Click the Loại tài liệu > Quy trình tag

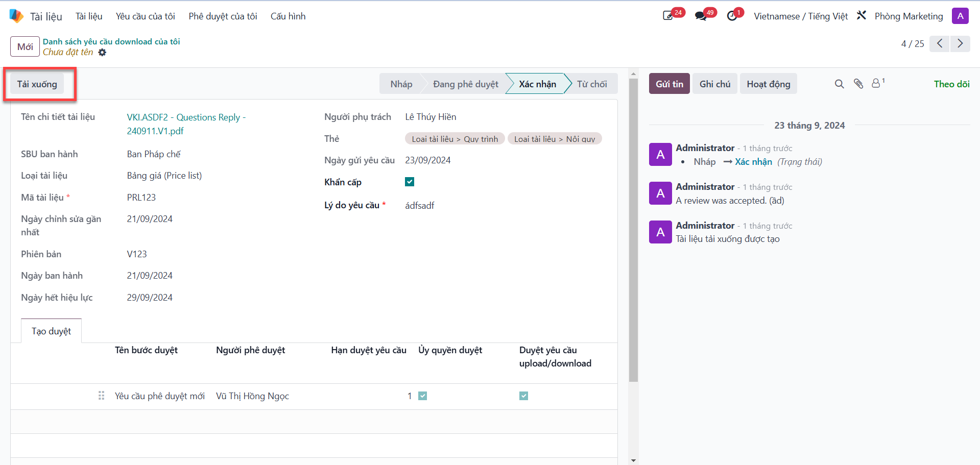(x=455, y=139)
